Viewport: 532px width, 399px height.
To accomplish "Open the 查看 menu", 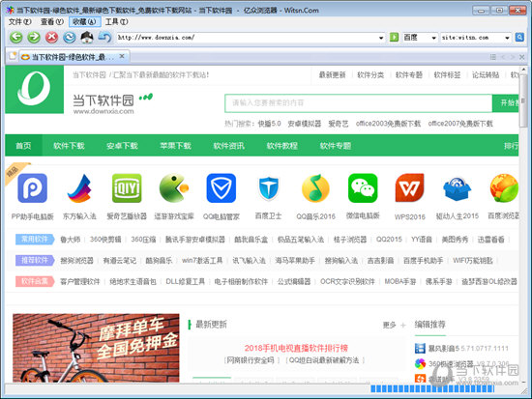I will (52, 21).
